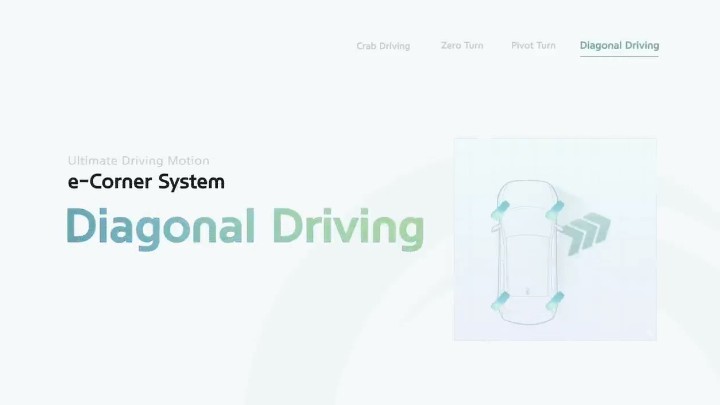The height and width of the screenshot is (405, 720).
Task: Click the car diagram thumbnail
Action: point(555,239)
